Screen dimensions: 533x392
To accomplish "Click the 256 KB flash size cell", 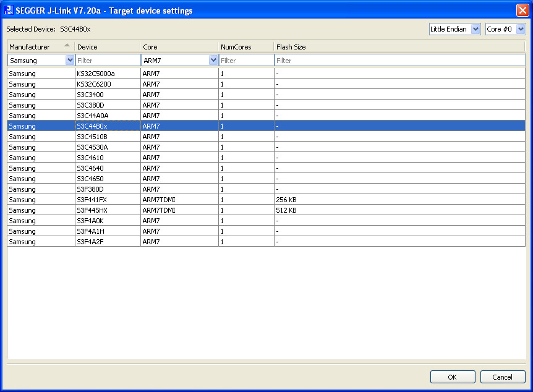I will [x=399, y=200].
